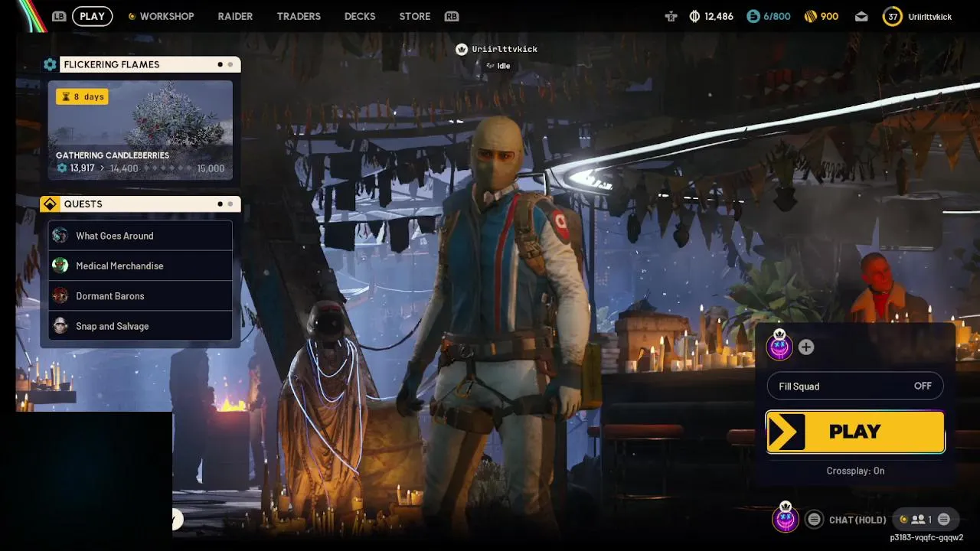Select the STORE tab

(415, 16)
